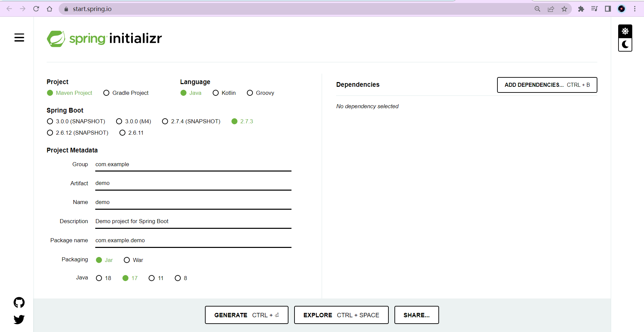Open the extensions puzzle icon

click(581, 9)
